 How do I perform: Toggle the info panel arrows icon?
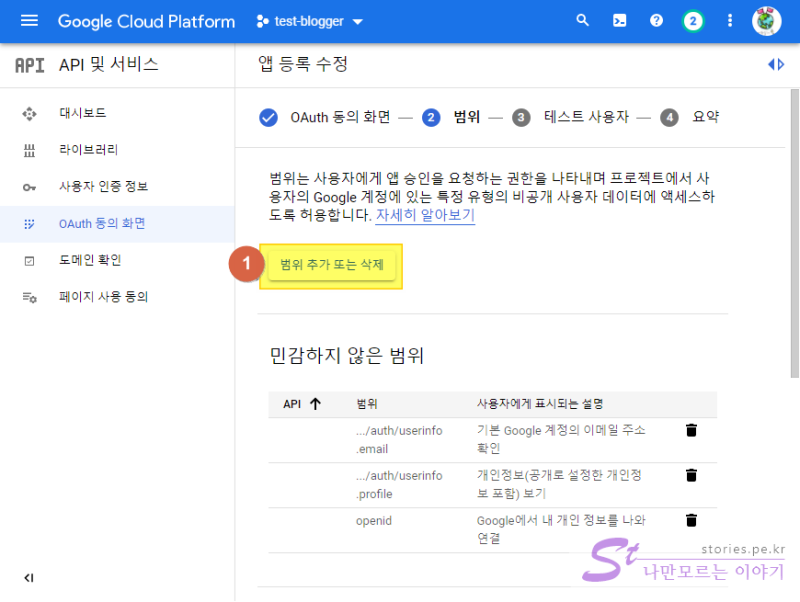click(x=776, y=64)
